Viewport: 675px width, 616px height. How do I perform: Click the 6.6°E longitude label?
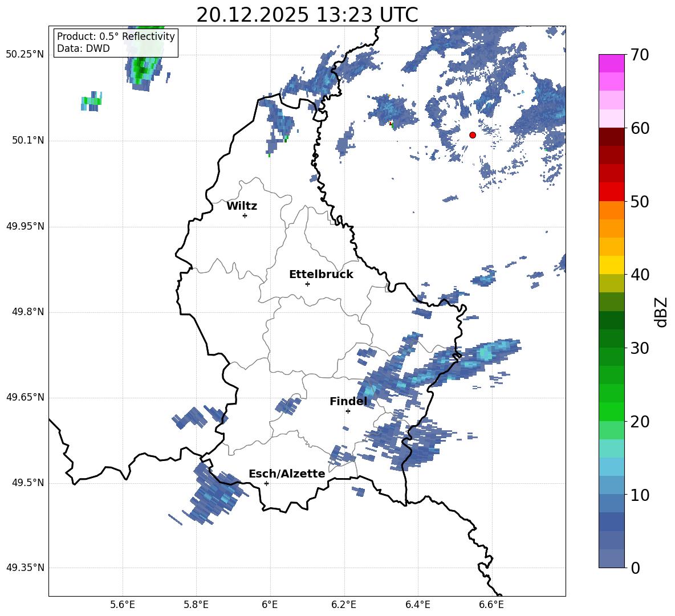491,605
